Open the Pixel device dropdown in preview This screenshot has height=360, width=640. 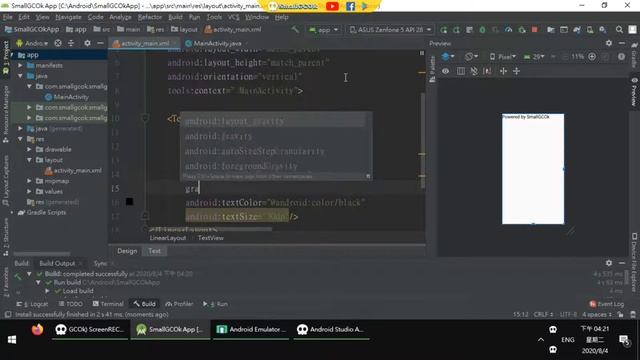(x=502, y=57)
